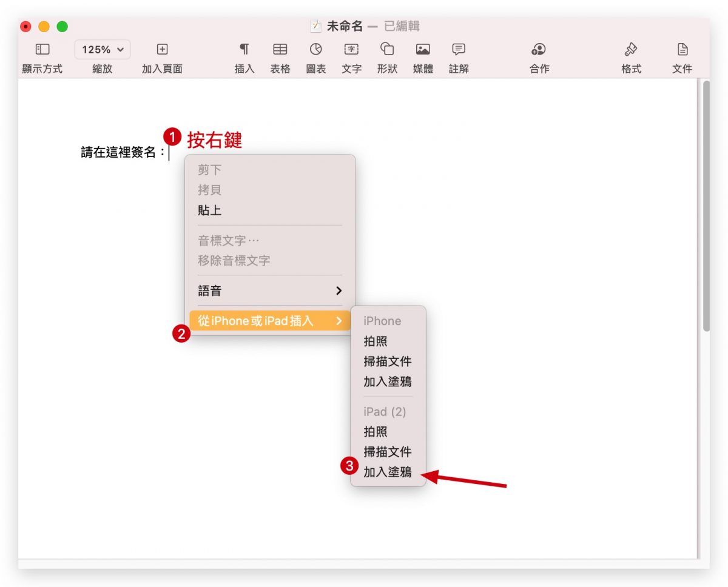Click the 未命名 document title

point(345,27)
